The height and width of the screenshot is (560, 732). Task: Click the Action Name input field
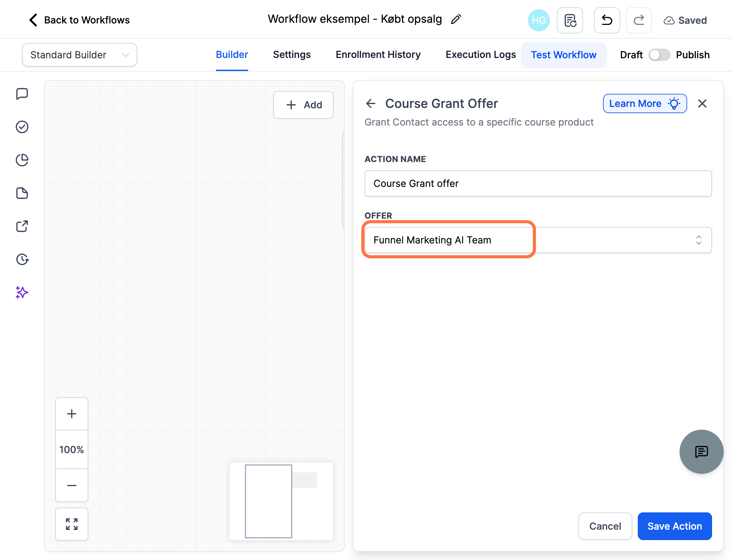click(x=538, y=183)
